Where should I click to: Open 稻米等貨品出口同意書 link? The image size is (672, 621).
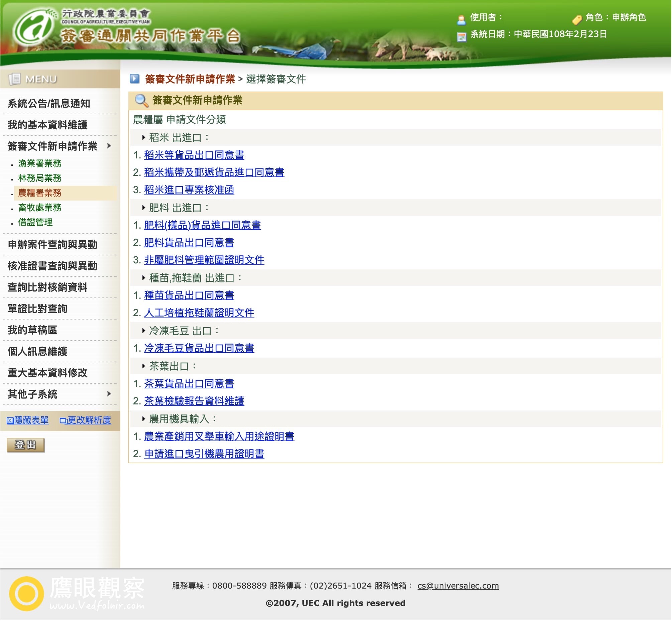pyautogui.click(x=194, y=155)
